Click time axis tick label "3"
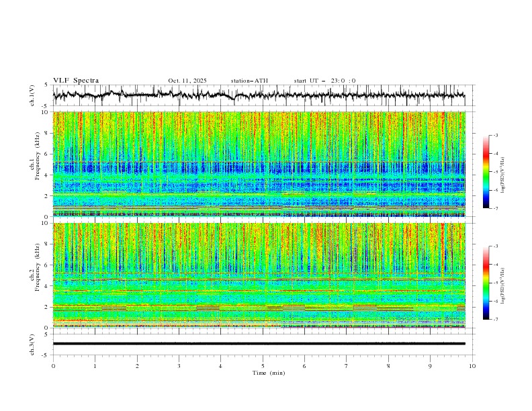The image size is (532, 411). point(179,366)
